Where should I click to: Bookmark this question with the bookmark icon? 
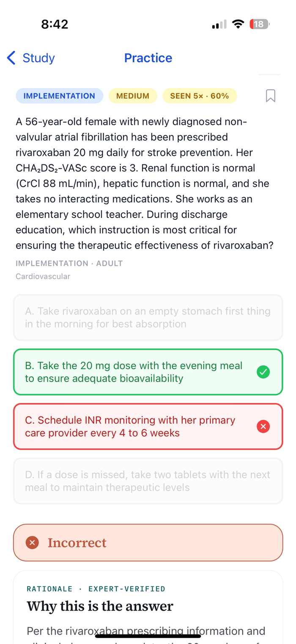[x=271, y=96]
